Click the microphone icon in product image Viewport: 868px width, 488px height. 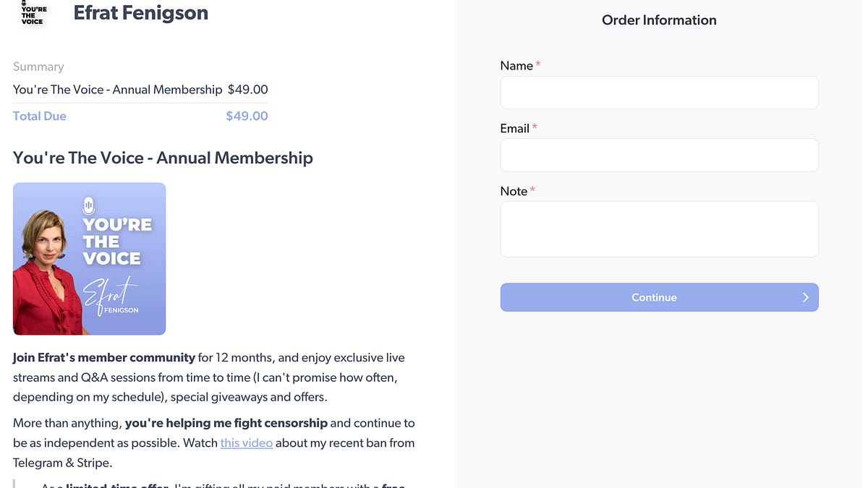click(x=89, y=205)
